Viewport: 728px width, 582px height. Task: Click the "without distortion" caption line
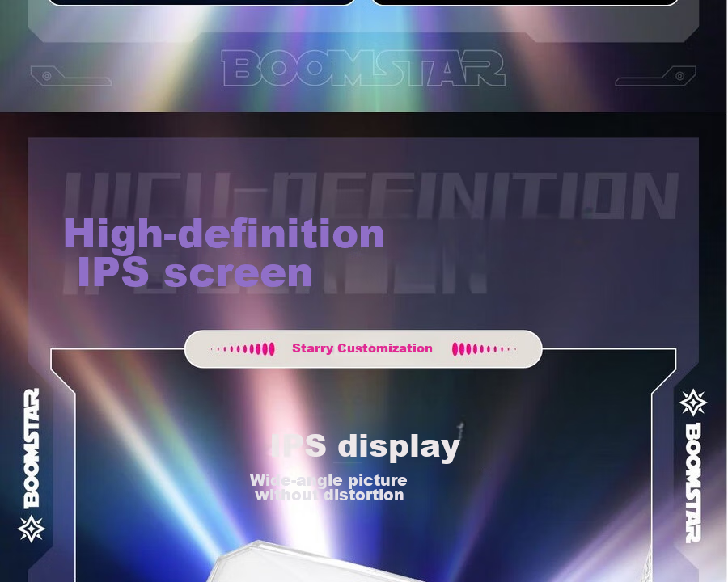(x=329, y=495)
